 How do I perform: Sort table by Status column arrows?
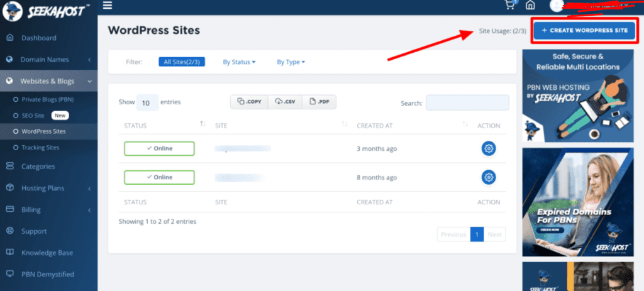click(x=203, y=125)
